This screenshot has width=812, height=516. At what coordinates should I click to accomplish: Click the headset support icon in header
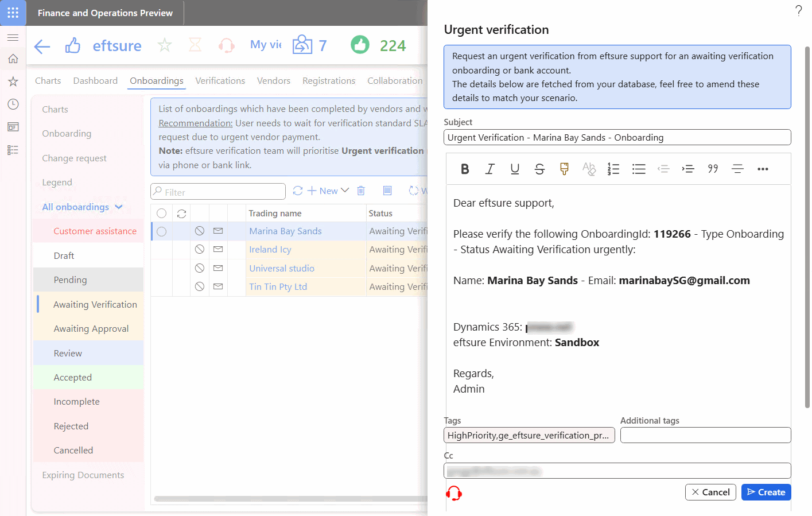click(x=227, y=45)
